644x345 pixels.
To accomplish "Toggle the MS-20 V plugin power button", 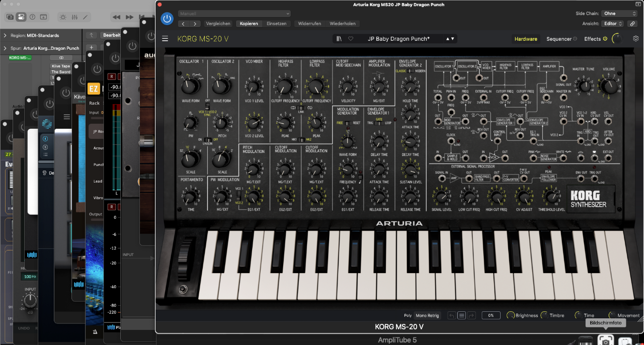I will (167, 19).
